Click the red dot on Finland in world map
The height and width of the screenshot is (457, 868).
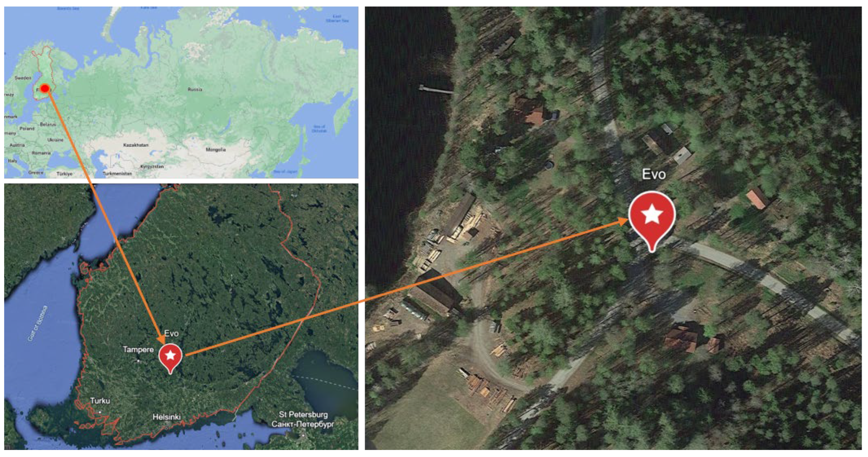[x=45, y=88]
